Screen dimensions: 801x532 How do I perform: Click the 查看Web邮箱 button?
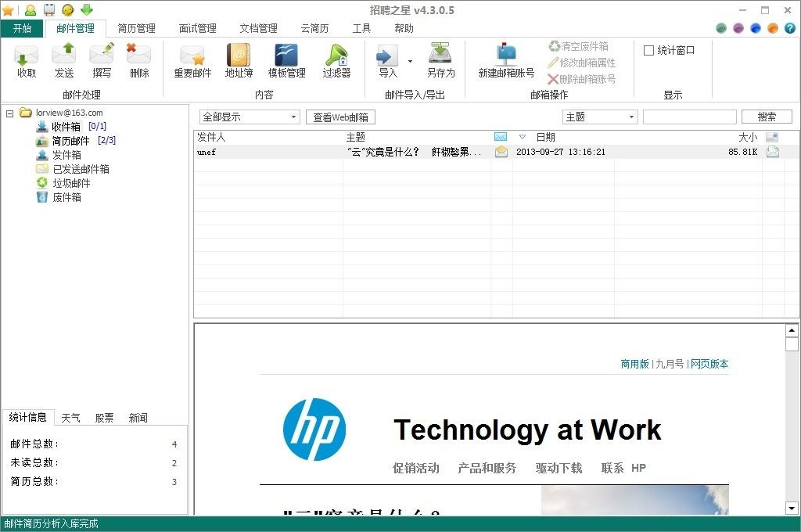click(x=340, y=117)
